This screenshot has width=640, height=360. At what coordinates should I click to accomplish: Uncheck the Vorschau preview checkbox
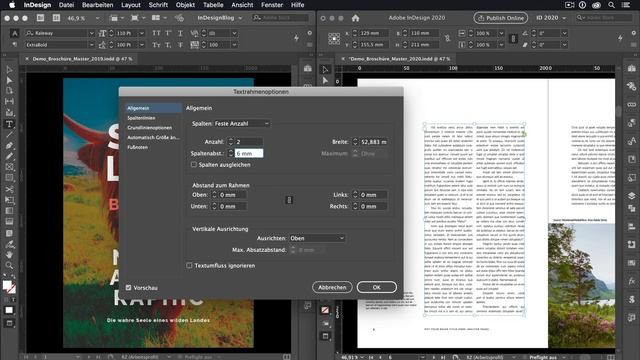(129, 288)
